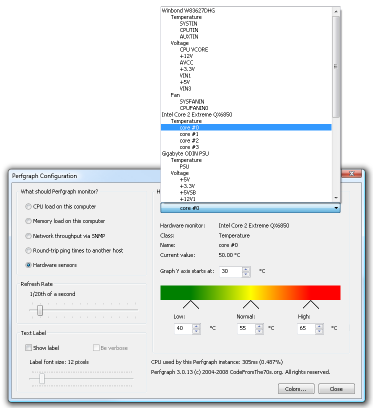Select SYSFANIN fan sensor
This screenshot has height=408, width=373.
[x=192, y=102]
